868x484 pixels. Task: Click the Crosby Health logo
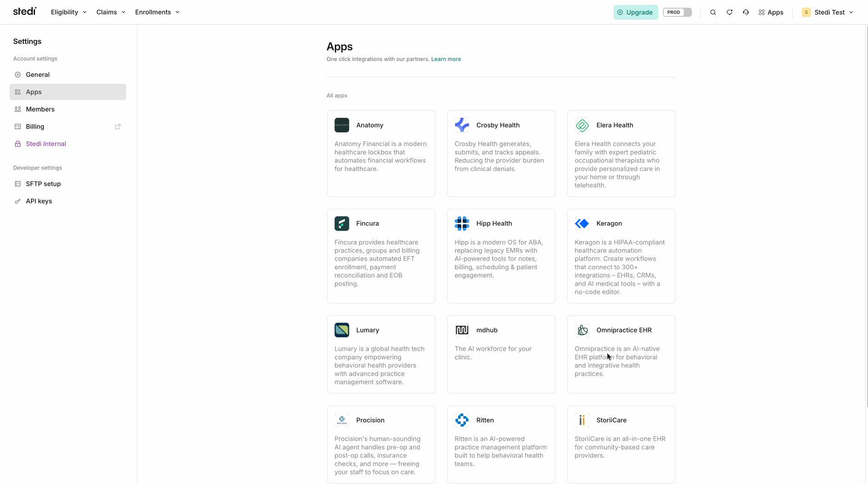click(x=462, y=125)
